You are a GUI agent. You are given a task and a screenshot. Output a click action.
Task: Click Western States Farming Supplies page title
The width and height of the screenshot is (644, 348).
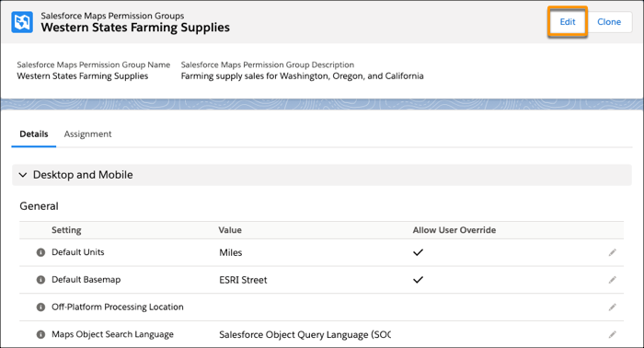pyautogui.click(x=135, y=28)
